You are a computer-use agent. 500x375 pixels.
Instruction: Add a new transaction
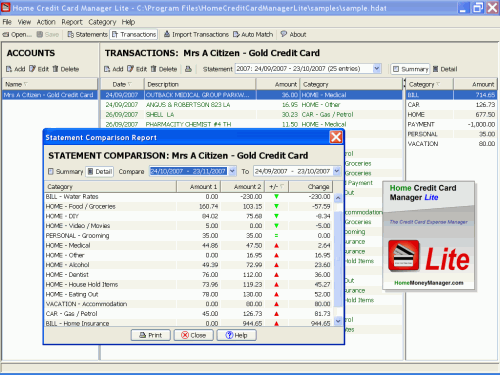point(113,69)
